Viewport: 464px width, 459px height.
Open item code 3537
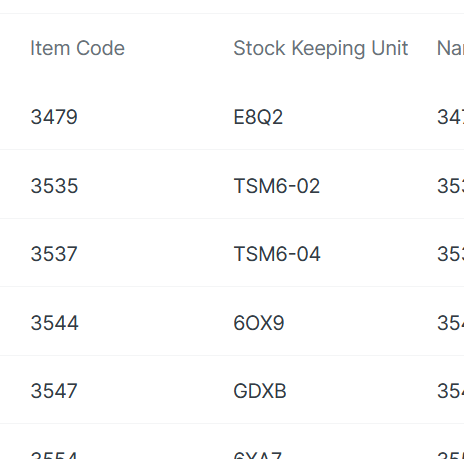point(54,254)
